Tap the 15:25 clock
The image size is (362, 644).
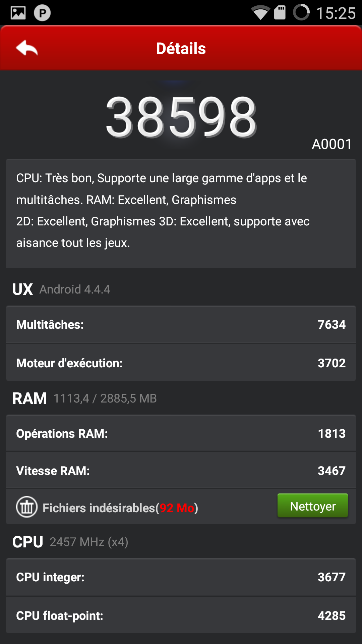point(336,13)
